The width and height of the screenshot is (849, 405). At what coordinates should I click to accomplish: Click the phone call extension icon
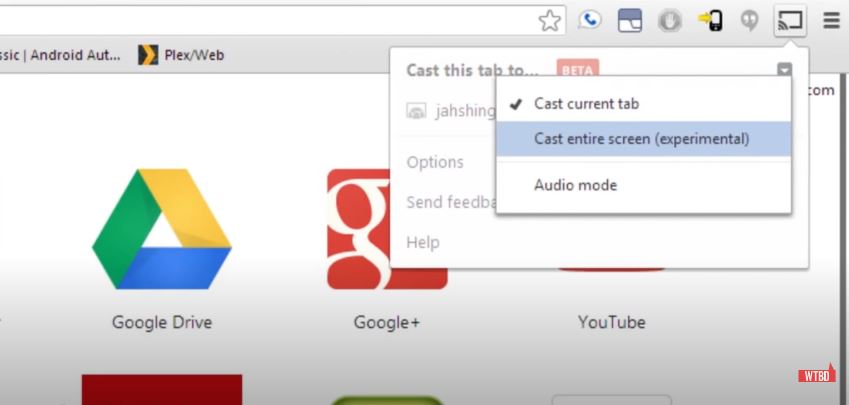[590, 21]
